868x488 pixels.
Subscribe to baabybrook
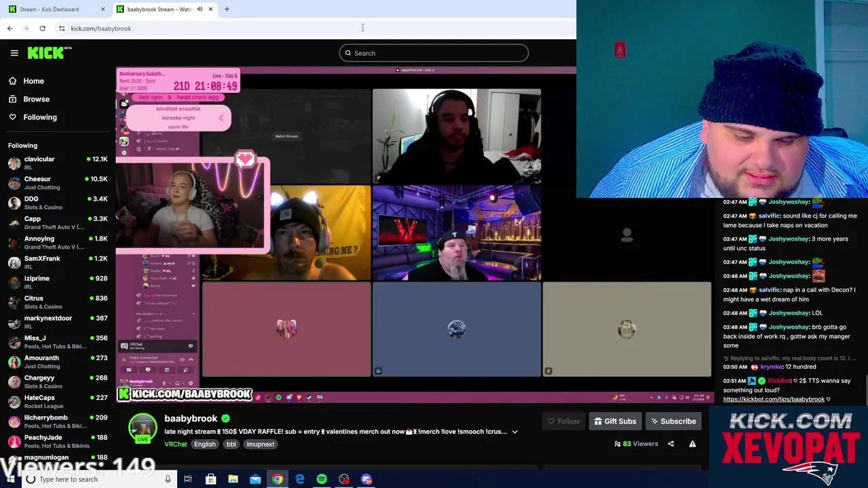[673, 422]
